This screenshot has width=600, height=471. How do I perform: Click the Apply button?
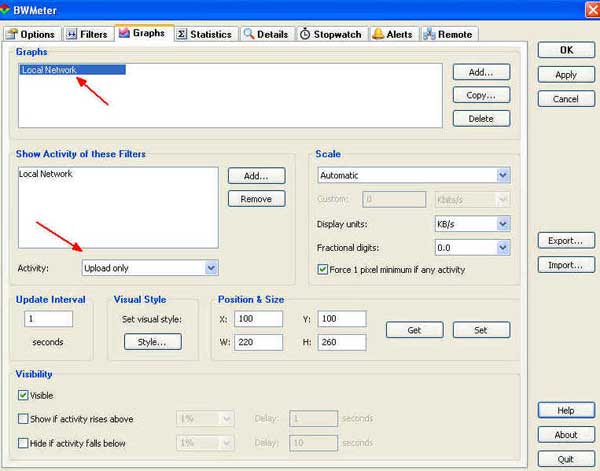click(x=566, y=75)
